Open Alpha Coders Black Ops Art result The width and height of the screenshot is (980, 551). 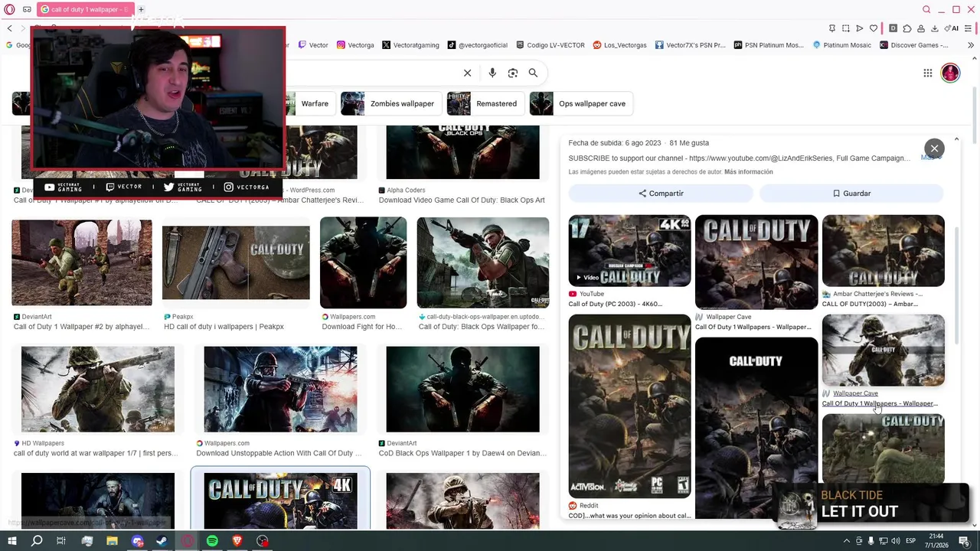pyautogui.click(x=462, y=152)
